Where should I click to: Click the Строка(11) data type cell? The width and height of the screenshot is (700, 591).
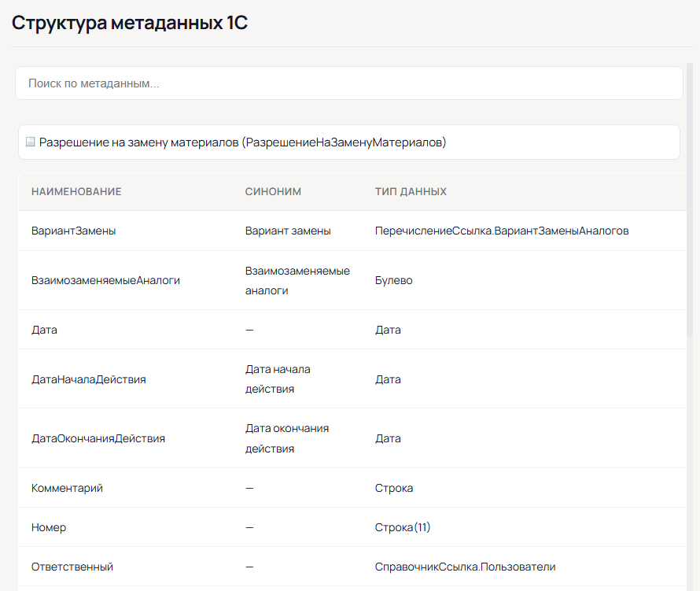point(403,527)
